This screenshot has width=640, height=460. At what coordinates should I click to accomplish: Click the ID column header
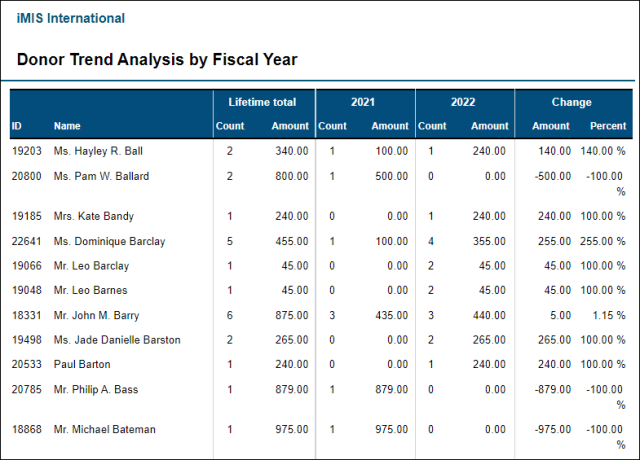click(x=16, y=126)
